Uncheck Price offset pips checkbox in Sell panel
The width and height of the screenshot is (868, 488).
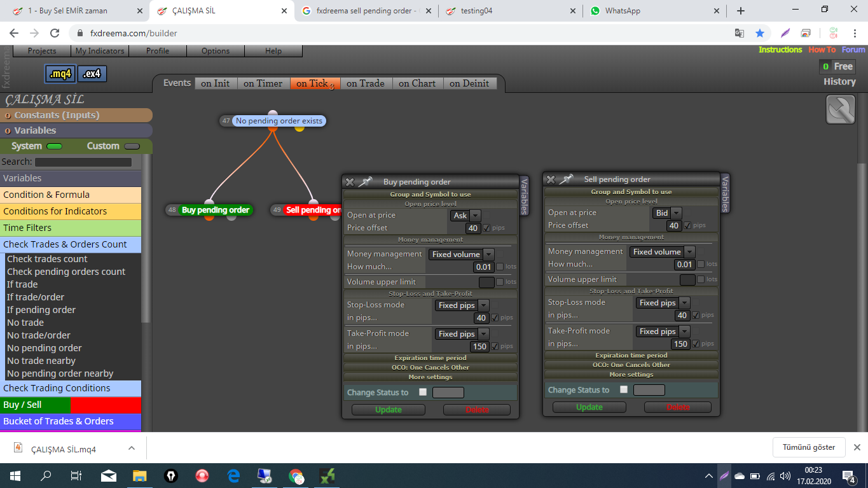687,225
